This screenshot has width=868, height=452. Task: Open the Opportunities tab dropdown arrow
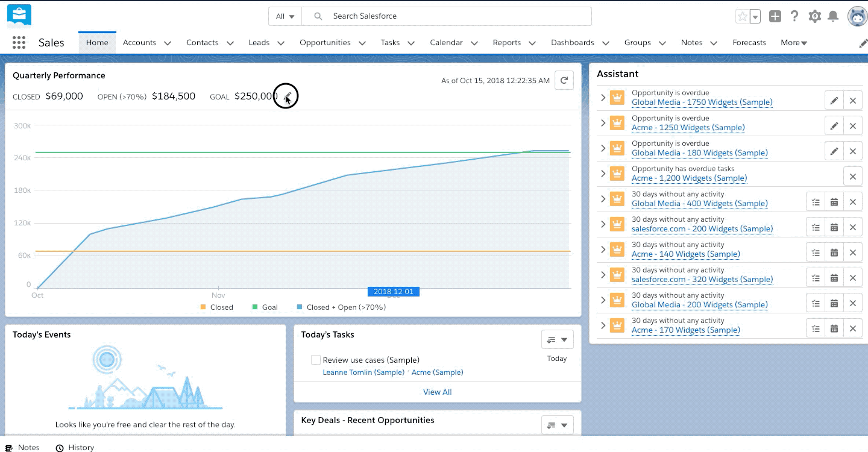pos(362,43)
